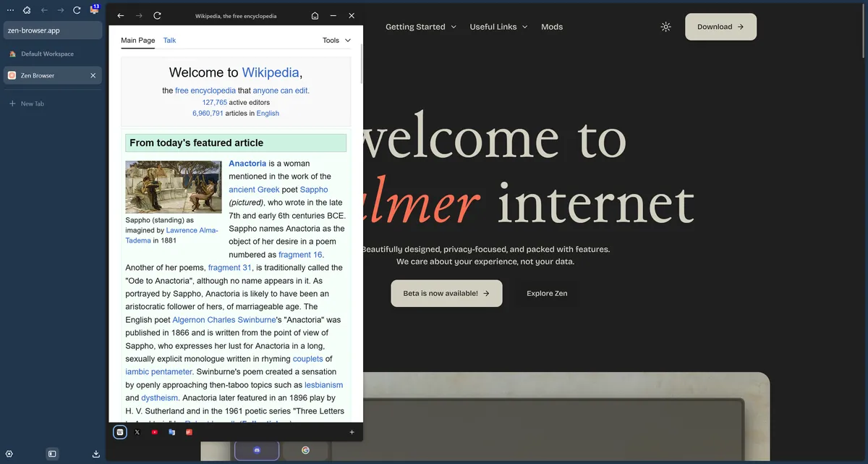Follow the Wikipedia link in welcome heading
Viewport: 868px width, 464px height.
[271, 72]
